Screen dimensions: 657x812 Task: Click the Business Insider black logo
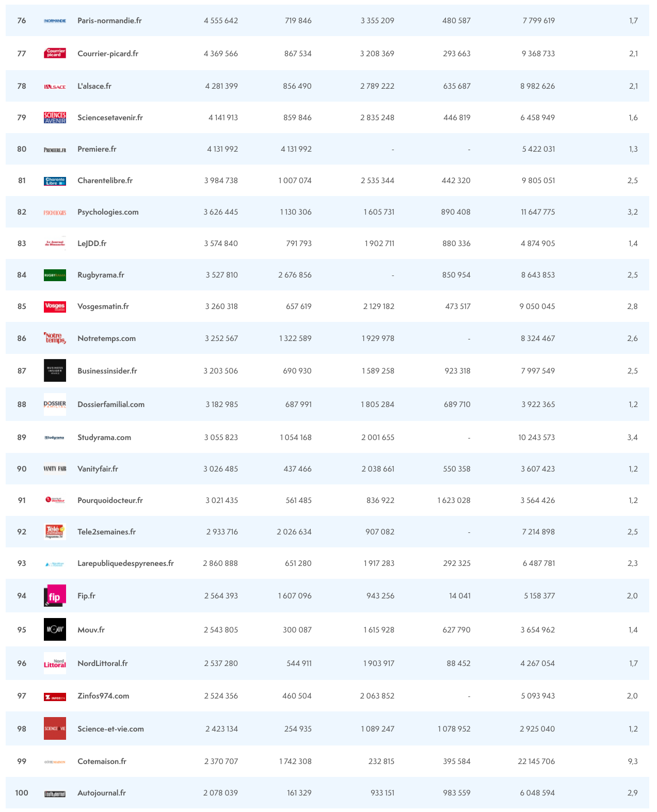point(55,370)
